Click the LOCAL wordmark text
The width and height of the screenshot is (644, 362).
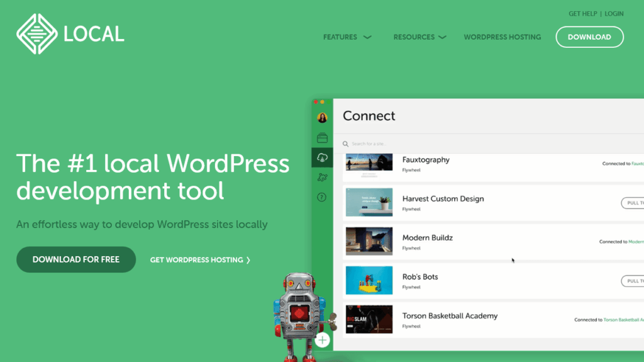point(94,34)
